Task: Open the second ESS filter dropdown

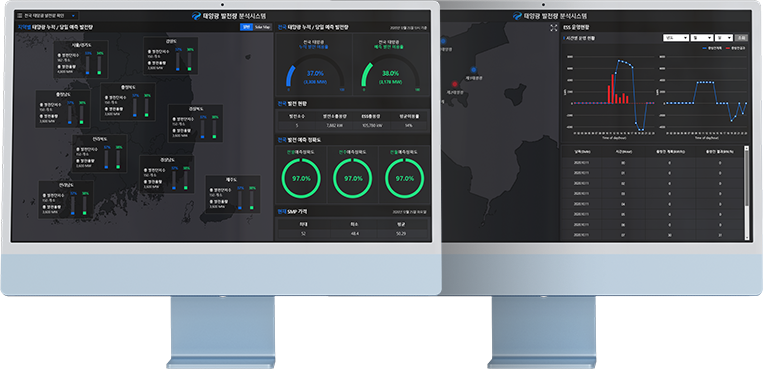Action: 702,37
